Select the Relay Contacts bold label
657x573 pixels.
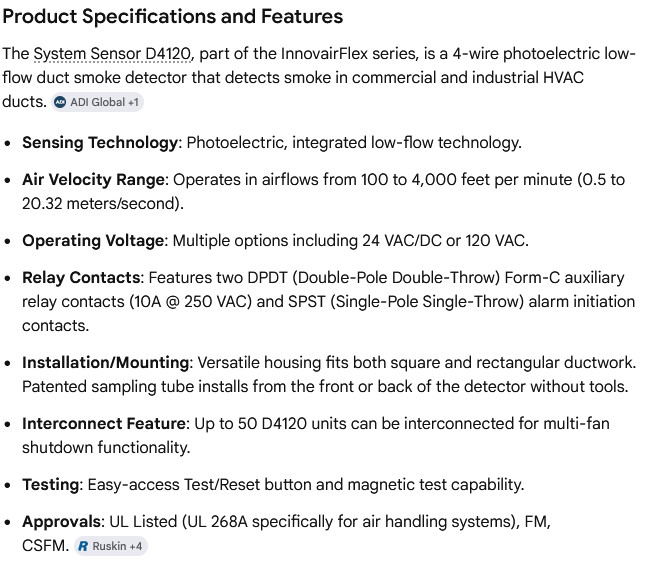[81, 278]
